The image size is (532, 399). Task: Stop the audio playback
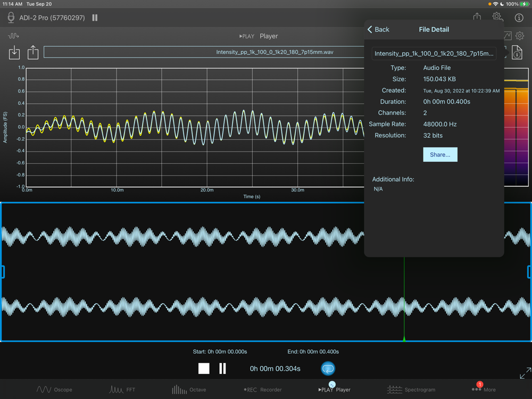coord(204,368)
